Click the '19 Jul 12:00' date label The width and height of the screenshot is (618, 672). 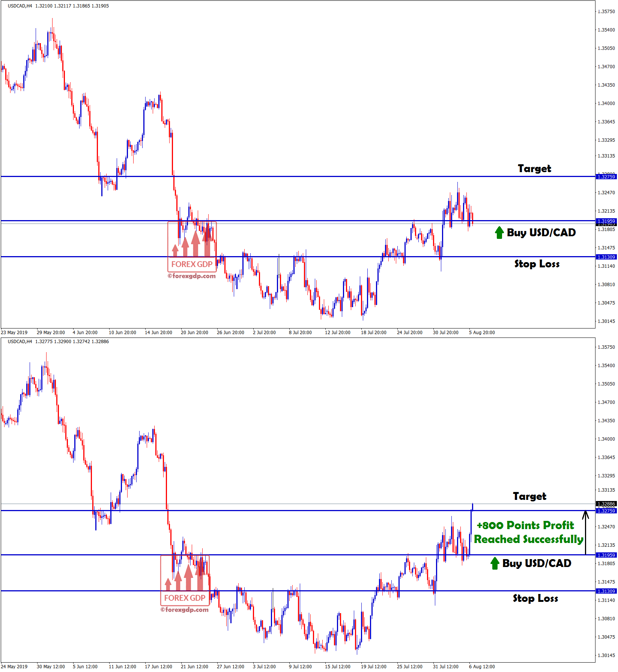[x=374, y=667]
